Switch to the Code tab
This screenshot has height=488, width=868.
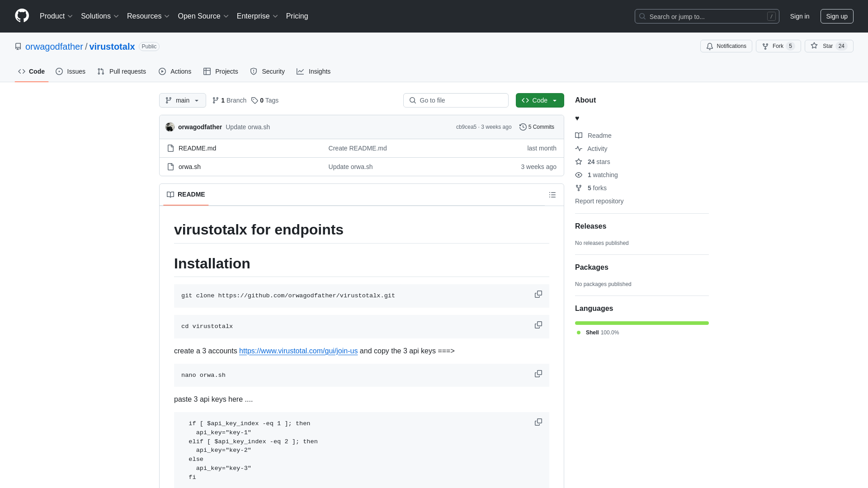32,71
